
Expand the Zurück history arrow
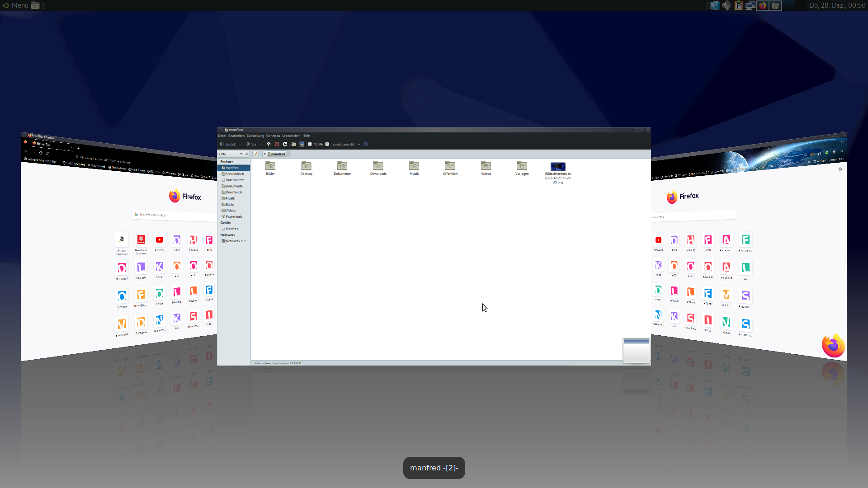(240, 145)
